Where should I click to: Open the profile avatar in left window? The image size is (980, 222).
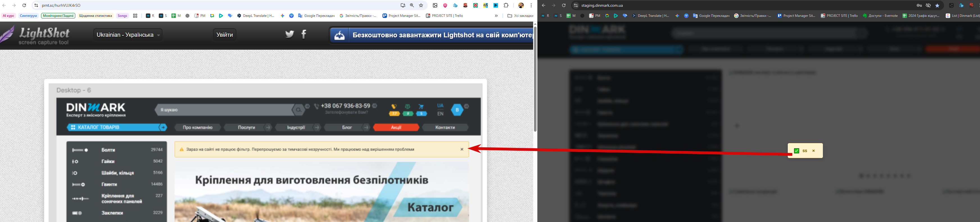click(521, 5)
